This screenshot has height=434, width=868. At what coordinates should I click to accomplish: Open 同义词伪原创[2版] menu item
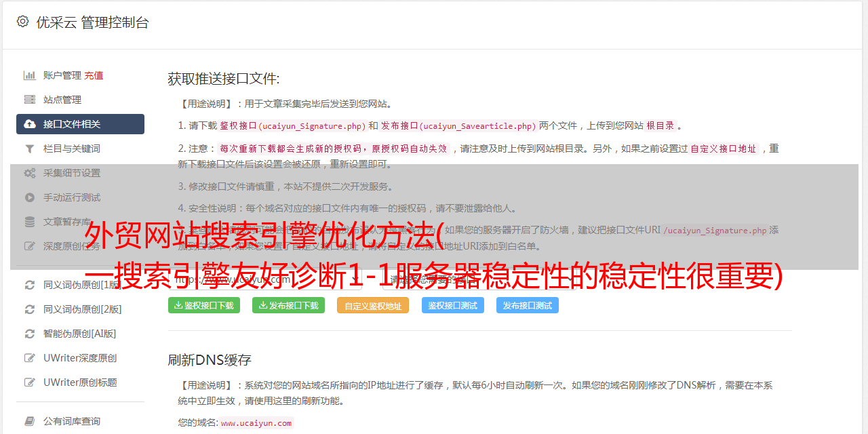click(83, 309)
